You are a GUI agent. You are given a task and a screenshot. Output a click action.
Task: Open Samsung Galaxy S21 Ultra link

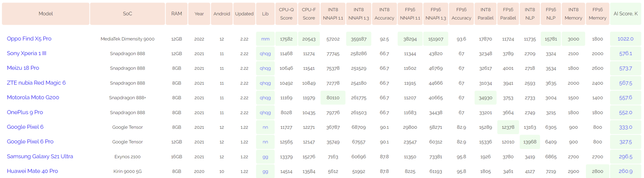pyautogui.click(x=40, y=157)
